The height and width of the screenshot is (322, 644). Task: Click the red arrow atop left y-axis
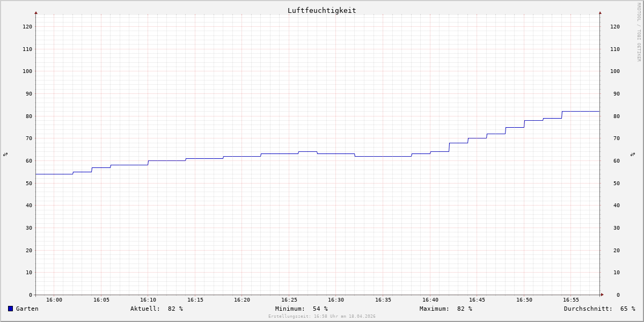[x=36, y=12]
